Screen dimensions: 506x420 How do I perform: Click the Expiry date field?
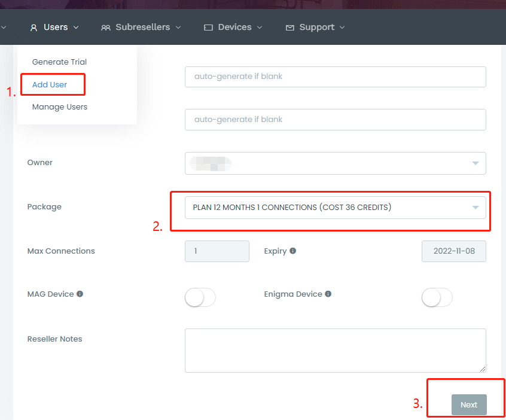(x=454, y=251)
